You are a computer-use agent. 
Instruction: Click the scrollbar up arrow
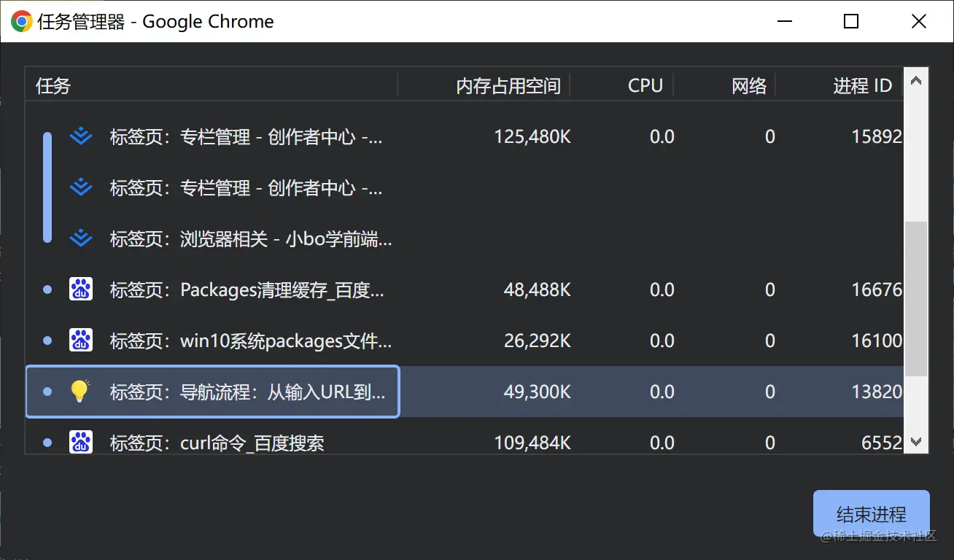pos(916,82)
